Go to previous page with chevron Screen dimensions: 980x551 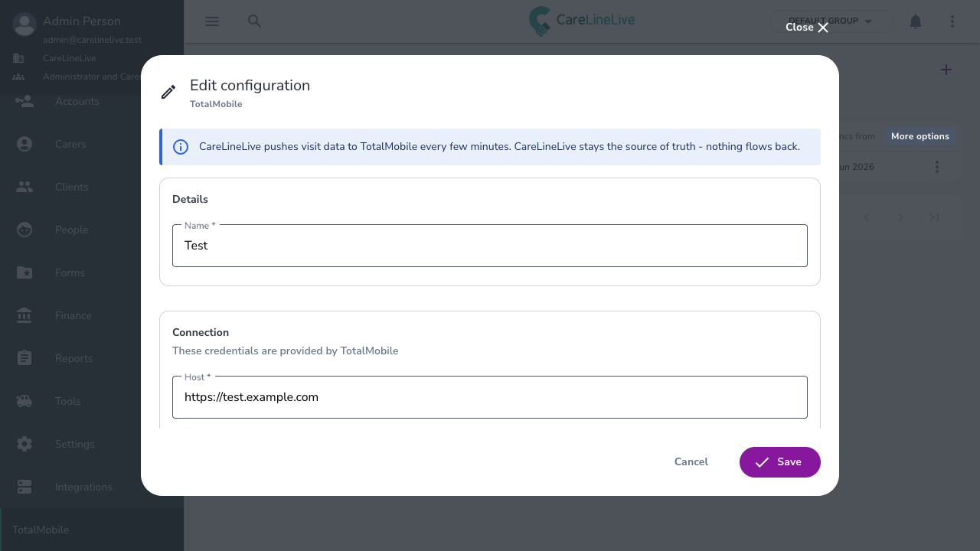867,217
